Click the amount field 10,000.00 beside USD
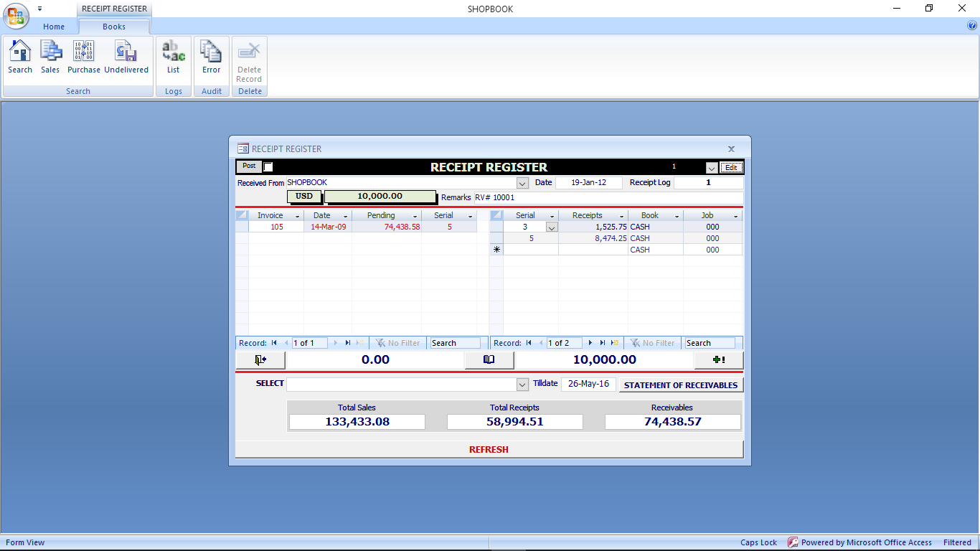Viewport: 980px width, 551px height. click(380, 196)
